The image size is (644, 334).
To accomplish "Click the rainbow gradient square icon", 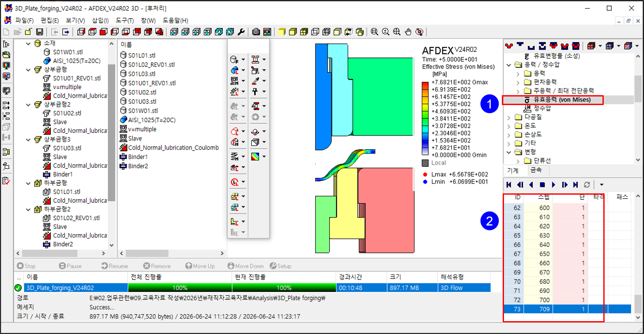I will click(255, 156).
